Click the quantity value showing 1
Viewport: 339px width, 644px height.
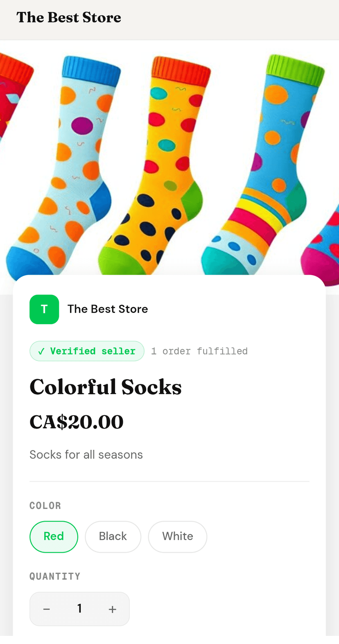[79, 609]
